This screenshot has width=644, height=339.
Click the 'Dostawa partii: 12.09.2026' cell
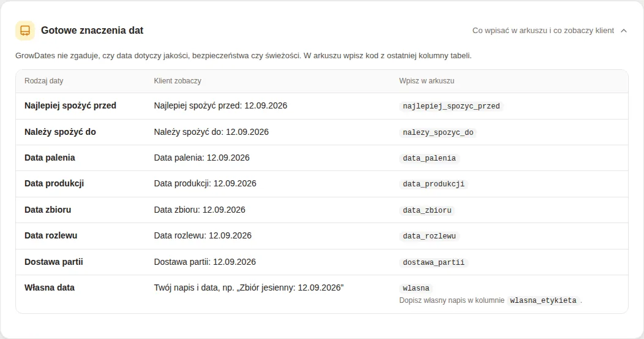click(205, 262)
